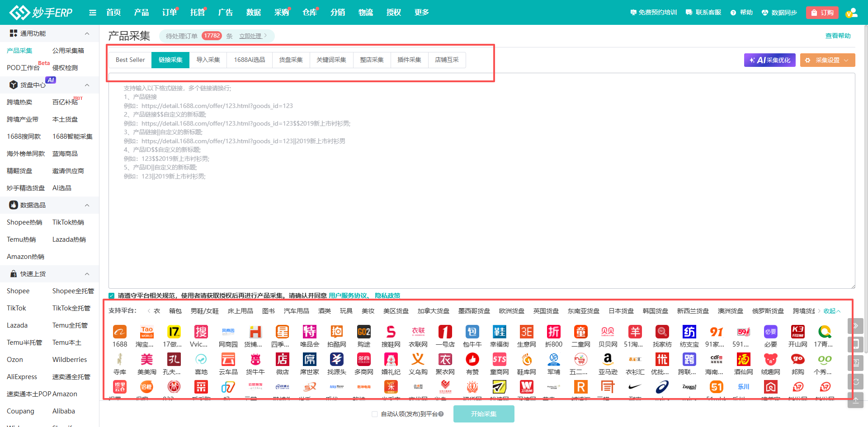Choose the 酒仙网 platform icon

(x=744, y=360)
